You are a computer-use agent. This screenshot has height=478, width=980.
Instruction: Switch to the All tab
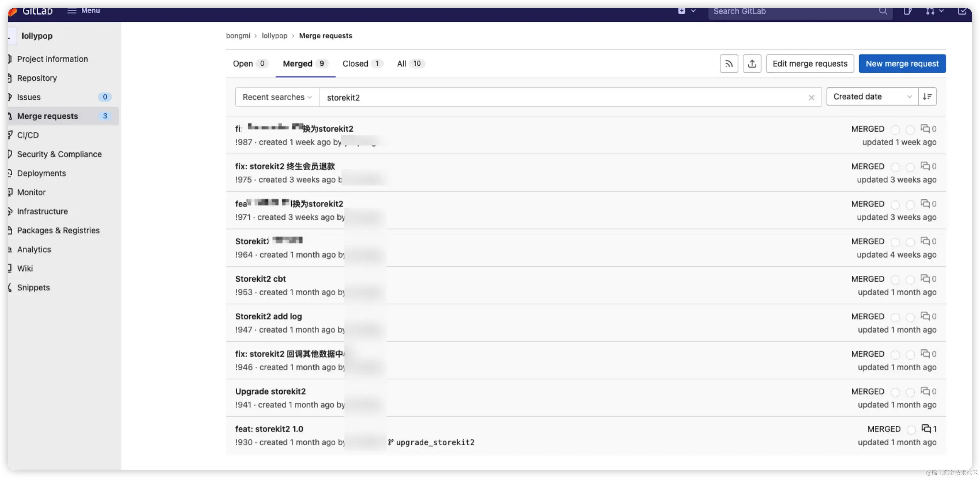point(411,64)
